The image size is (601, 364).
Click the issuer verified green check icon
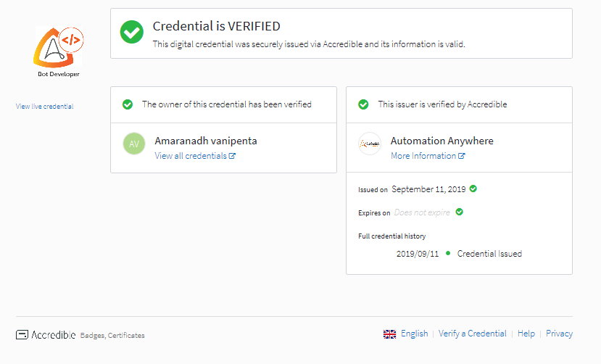(363, 104)
